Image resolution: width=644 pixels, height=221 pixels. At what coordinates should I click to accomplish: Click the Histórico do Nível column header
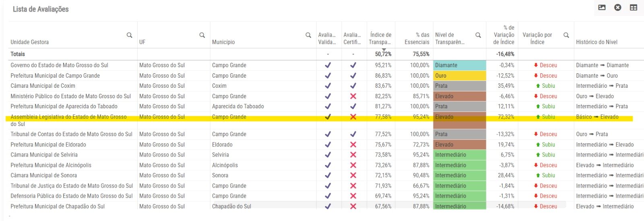pos(597,42)
